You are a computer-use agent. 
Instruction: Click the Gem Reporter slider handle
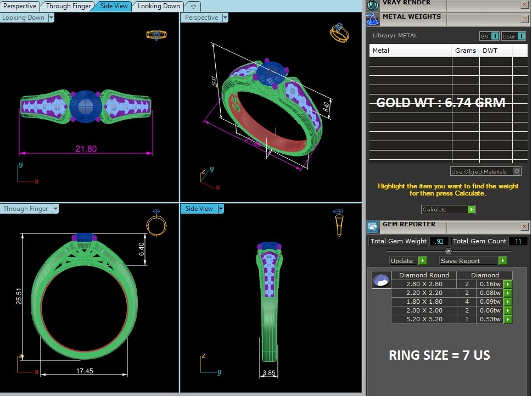(x=449, y=251)
